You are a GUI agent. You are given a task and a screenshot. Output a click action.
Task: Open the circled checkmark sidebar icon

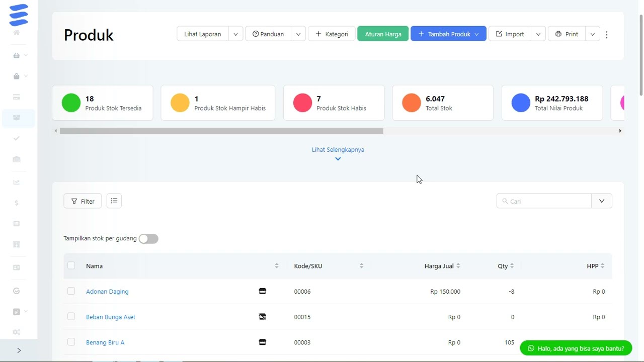coord(17,291)
